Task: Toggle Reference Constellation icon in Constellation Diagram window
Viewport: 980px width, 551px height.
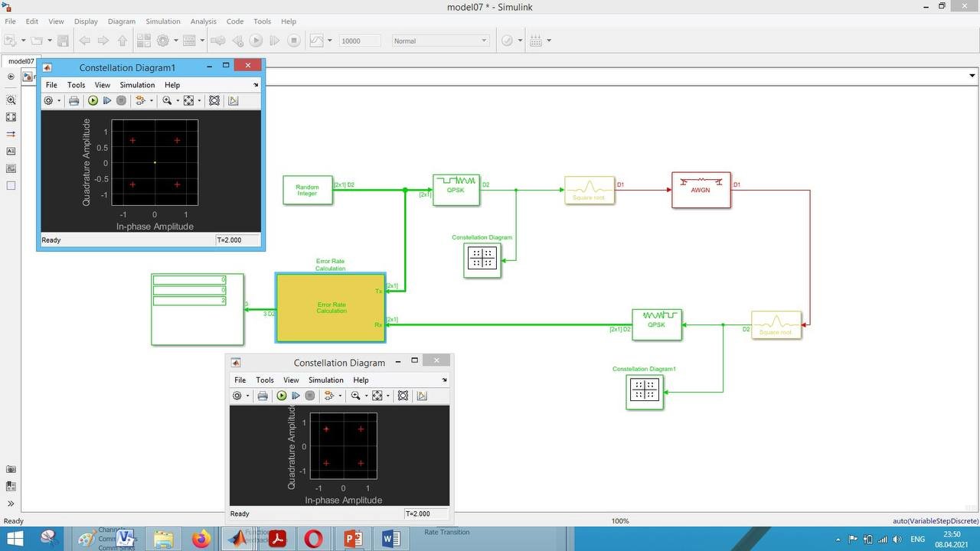Action: click(x=403, y=396)
